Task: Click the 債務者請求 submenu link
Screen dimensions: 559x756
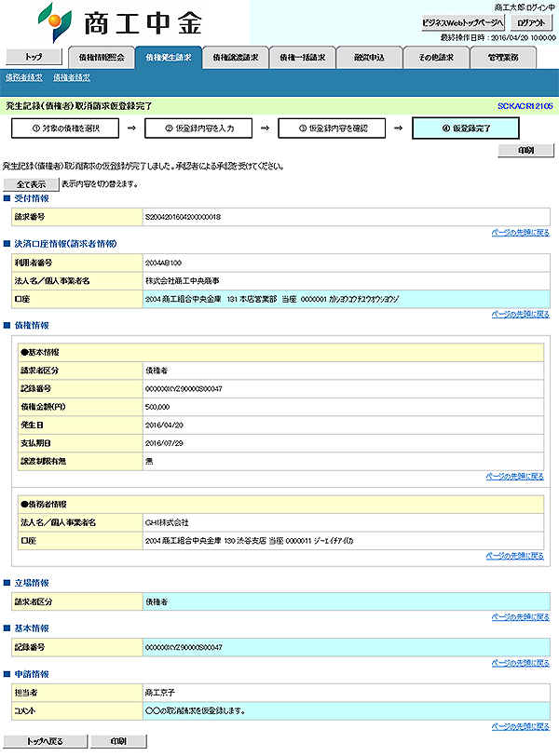Action: pos(24,77)
